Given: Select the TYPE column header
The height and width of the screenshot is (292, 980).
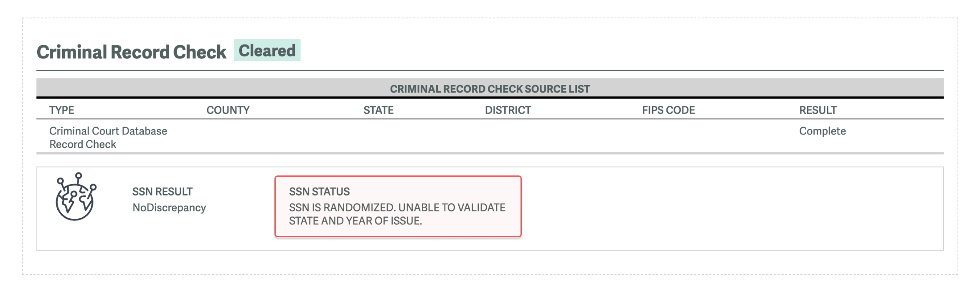Looking at the screenshot, I should coord(62,110).
